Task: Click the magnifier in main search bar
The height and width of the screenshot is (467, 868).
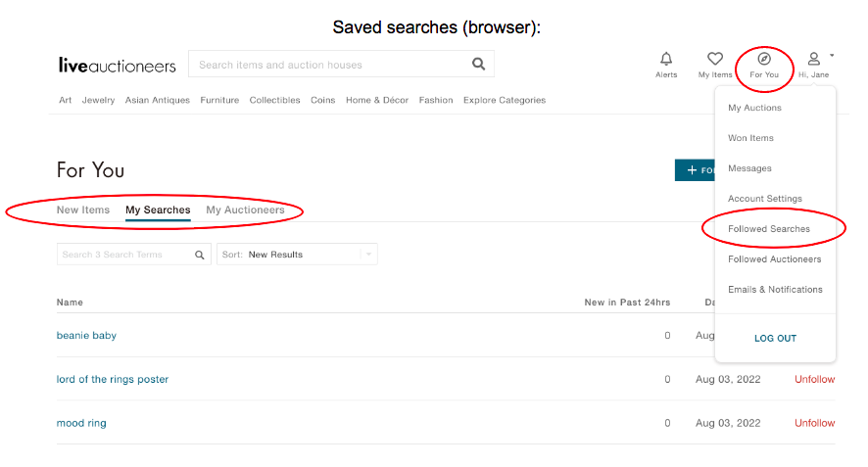Action: [478, 65]
